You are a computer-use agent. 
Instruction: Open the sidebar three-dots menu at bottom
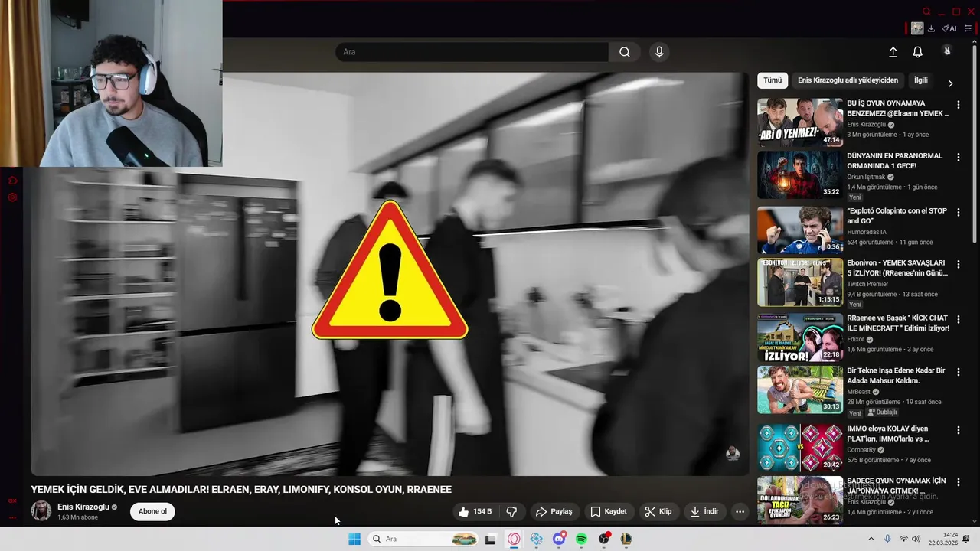(x=12, y=517)
